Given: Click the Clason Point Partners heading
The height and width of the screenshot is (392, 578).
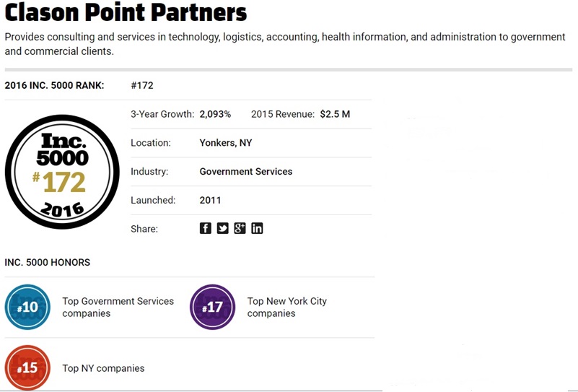Looking at the screenshot, I should [126, 12].
